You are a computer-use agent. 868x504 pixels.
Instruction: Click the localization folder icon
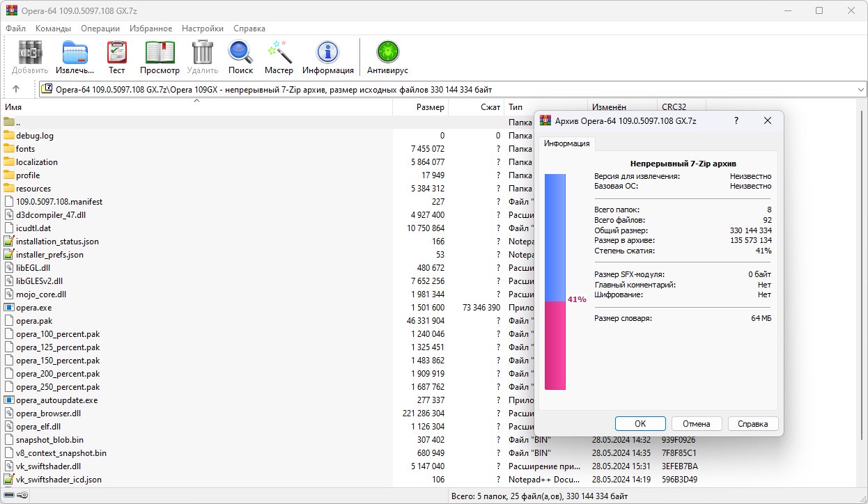point(9,162)
